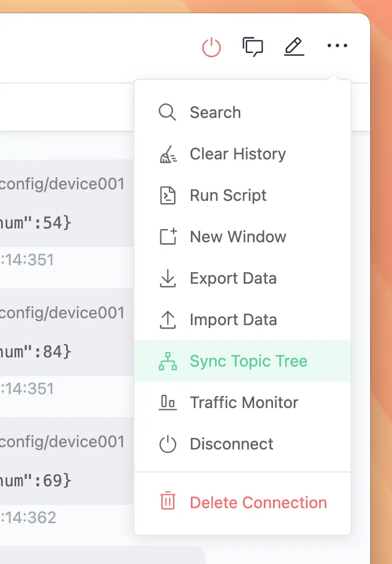This screenshot has width=392, height=564.
Task: Click the edit pencil icon
Action: tap(294, 47)
